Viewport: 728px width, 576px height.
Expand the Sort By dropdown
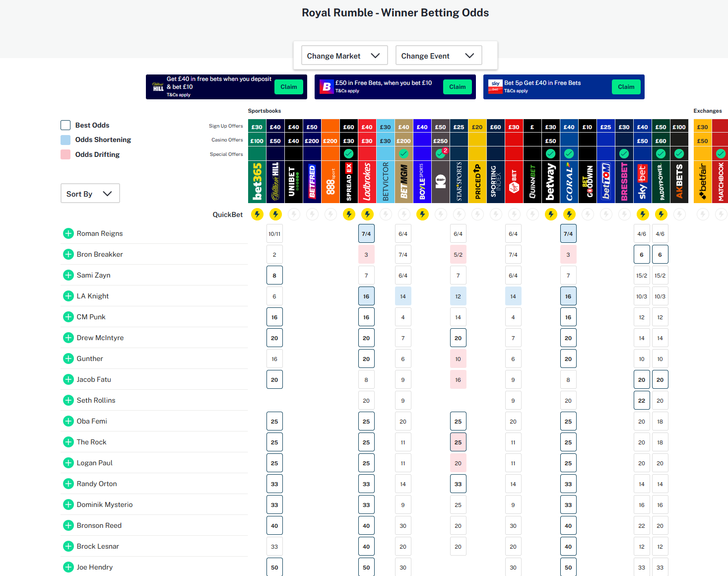pos(90,194)
